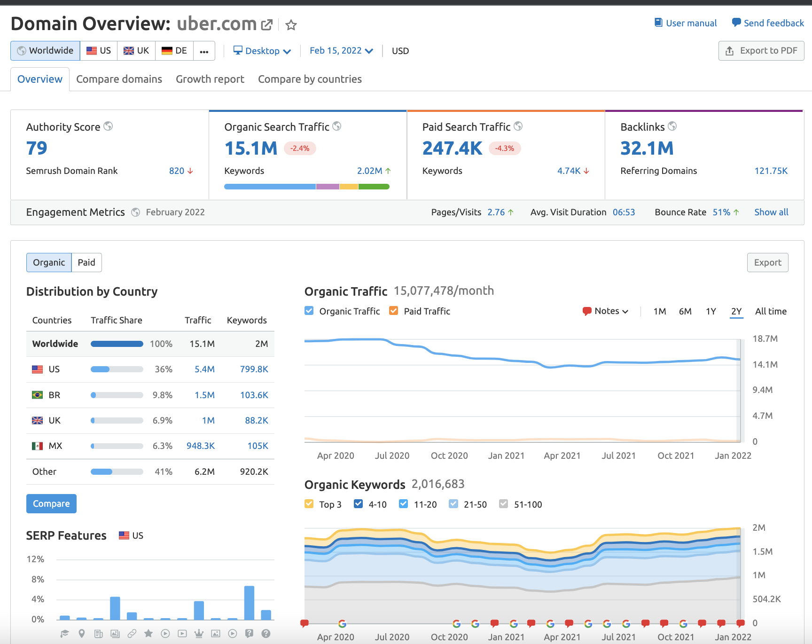Click the chain link SERP feature icon
812x644 pixels.
(x=132, y=634)
